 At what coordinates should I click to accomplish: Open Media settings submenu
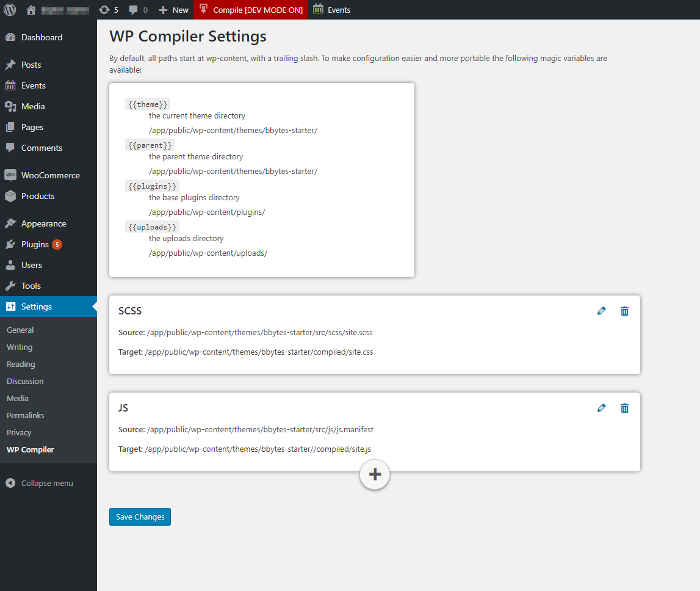(x=18, y=399)
